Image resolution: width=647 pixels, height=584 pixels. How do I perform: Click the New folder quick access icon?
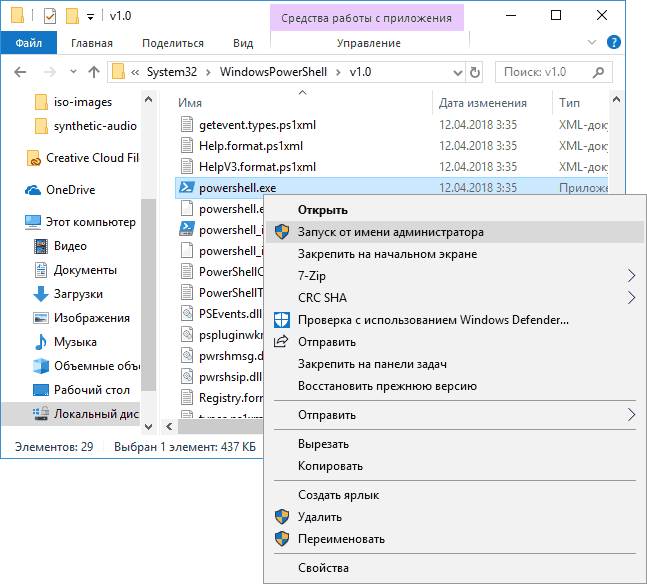pyautogui.click(x=72, y=16)
